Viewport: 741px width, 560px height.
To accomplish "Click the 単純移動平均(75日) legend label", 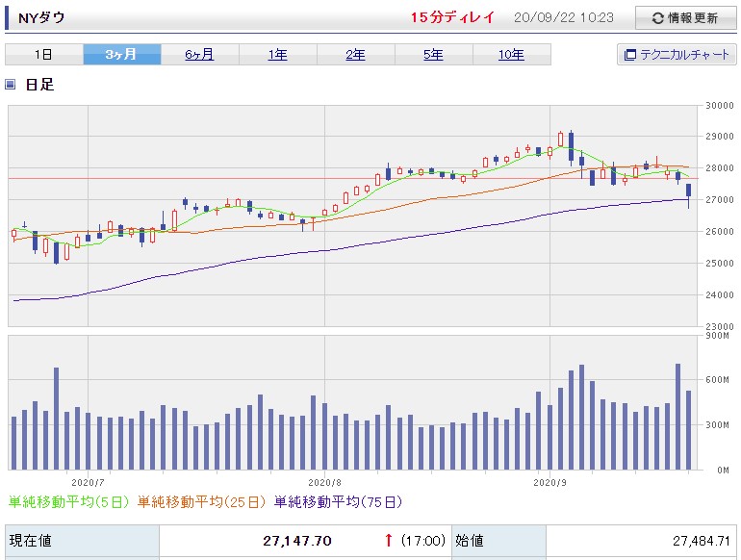I will (339, 502).
